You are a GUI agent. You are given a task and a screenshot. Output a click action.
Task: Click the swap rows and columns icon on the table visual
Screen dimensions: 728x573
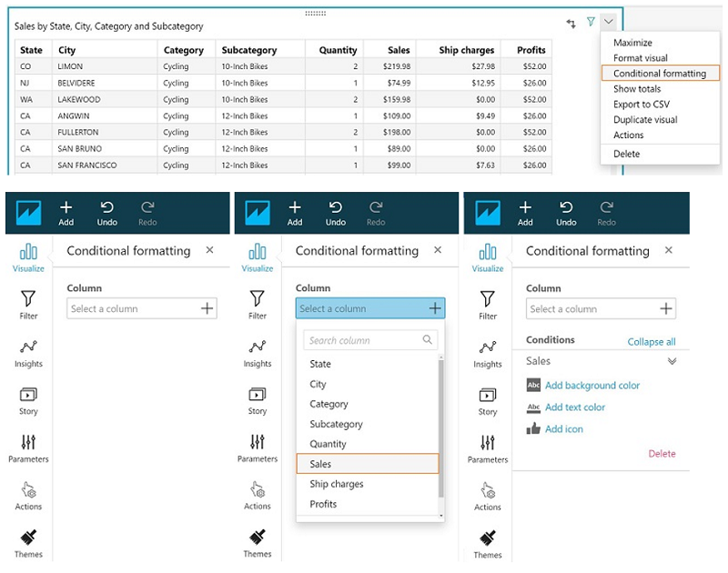pyautogui.click(x=571, y=24)
